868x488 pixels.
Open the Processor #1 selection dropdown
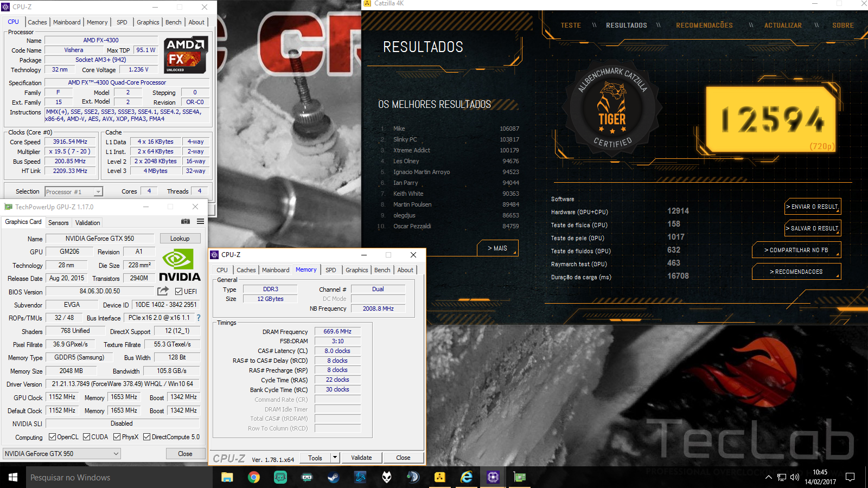74,191
